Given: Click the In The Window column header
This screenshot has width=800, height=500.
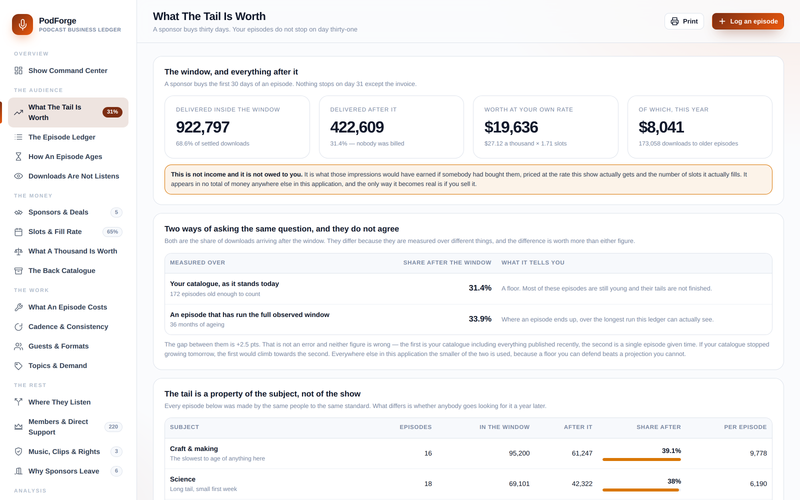Looking at the screenshot, I should click(504, 427).
